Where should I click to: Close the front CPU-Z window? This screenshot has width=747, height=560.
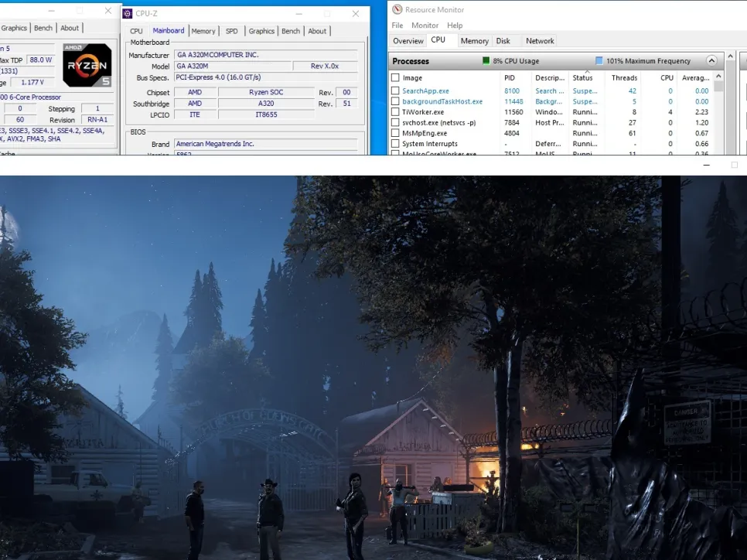tap(356, 14)
